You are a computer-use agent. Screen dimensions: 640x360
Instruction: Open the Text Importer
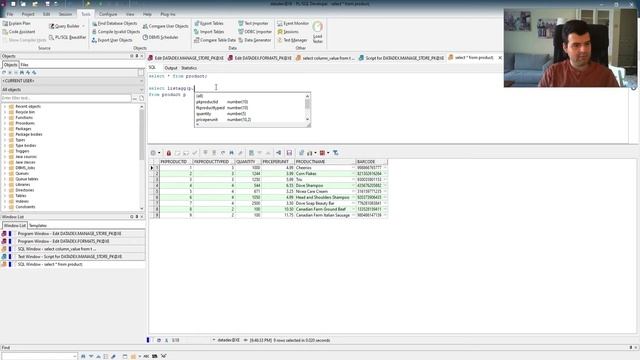click(x=253, y=24)
